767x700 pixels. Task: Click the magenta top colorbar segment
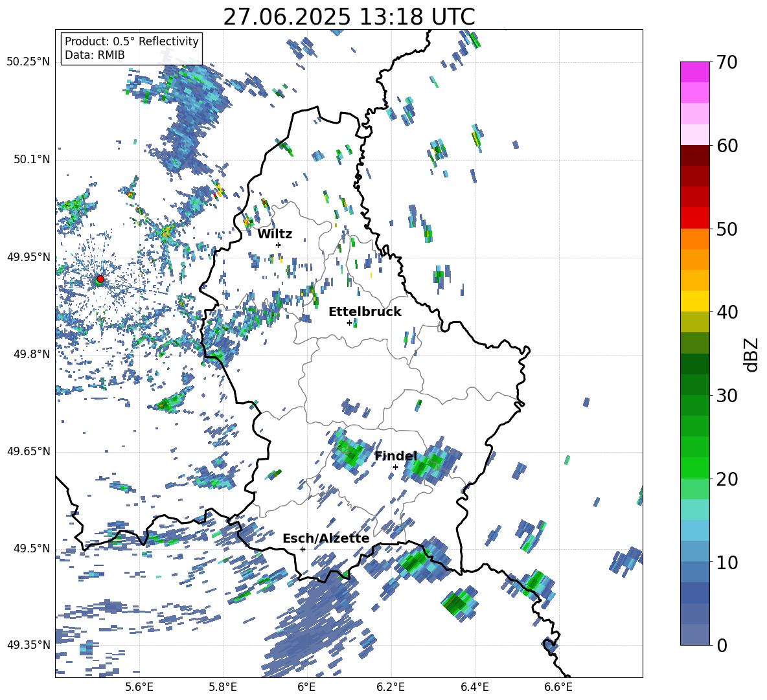tap(694, 72)
